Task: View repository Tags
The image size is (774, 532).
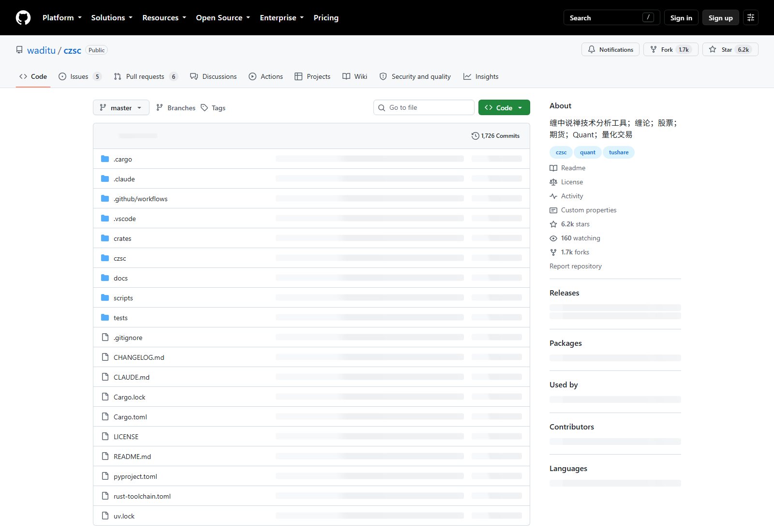Action: (x=213, y=108)
